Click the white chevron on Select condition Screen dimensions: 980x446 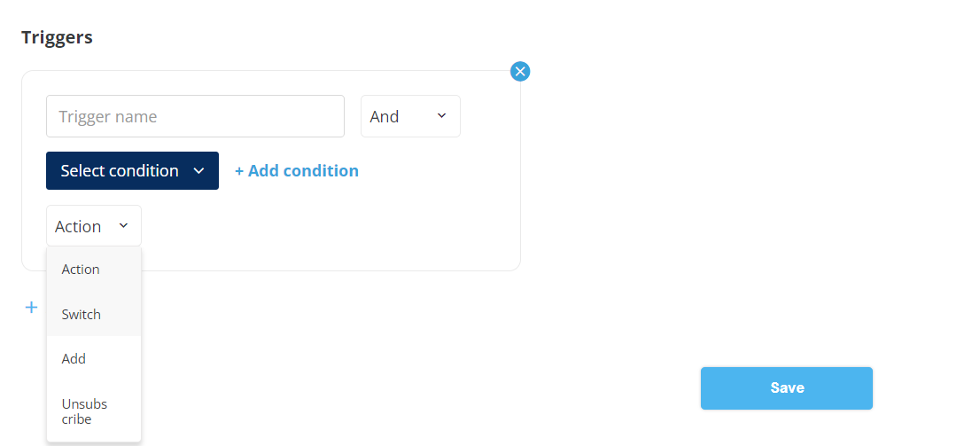[198, 171]
